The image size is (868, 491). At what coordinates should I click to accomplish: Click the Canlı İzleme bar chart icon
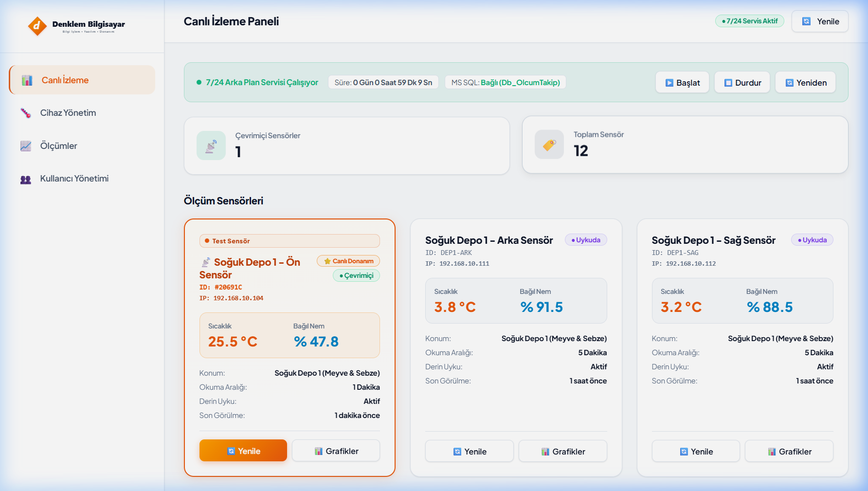coord(27,80)
